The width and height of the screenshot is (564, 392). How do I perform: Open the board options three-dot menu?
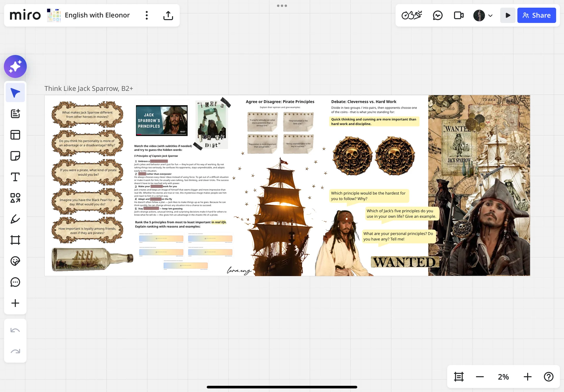tap(147, 15)
